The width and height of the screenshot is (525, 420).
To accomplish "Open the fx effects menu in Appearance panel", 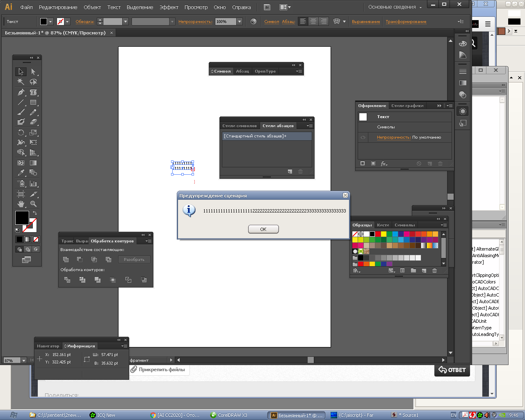I will click(x=384, y=164).
